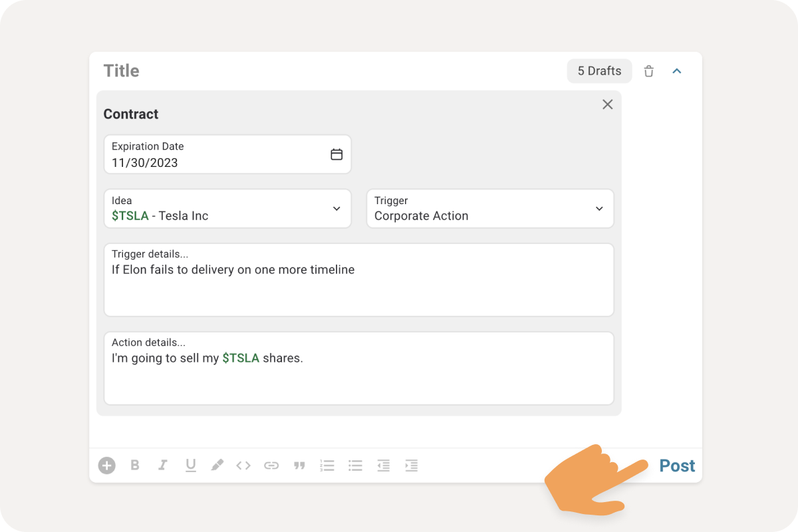Collapse the editor with the chevron up
798x532 pixels.
pyautogui.click(x=677, y=71)
